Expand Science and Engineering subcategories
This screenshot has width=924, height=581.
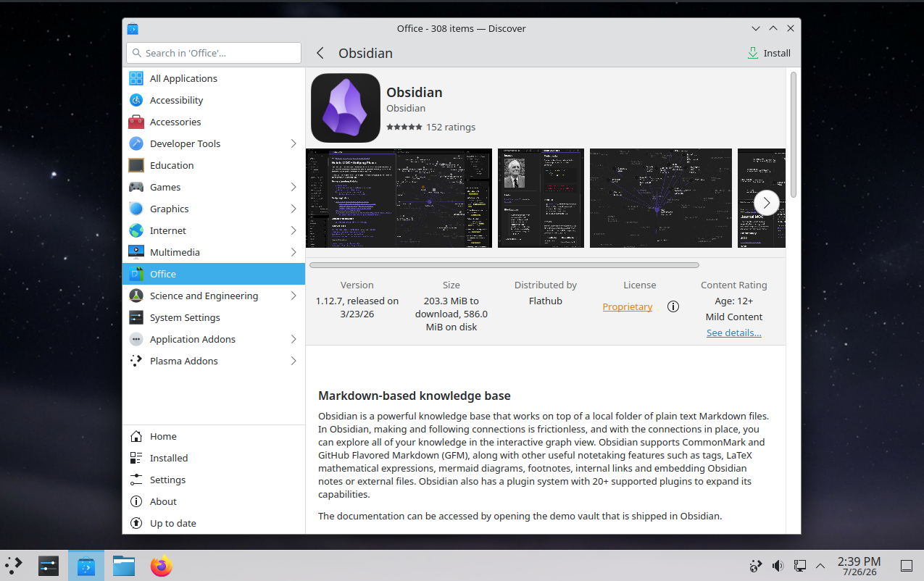(294, 296)
